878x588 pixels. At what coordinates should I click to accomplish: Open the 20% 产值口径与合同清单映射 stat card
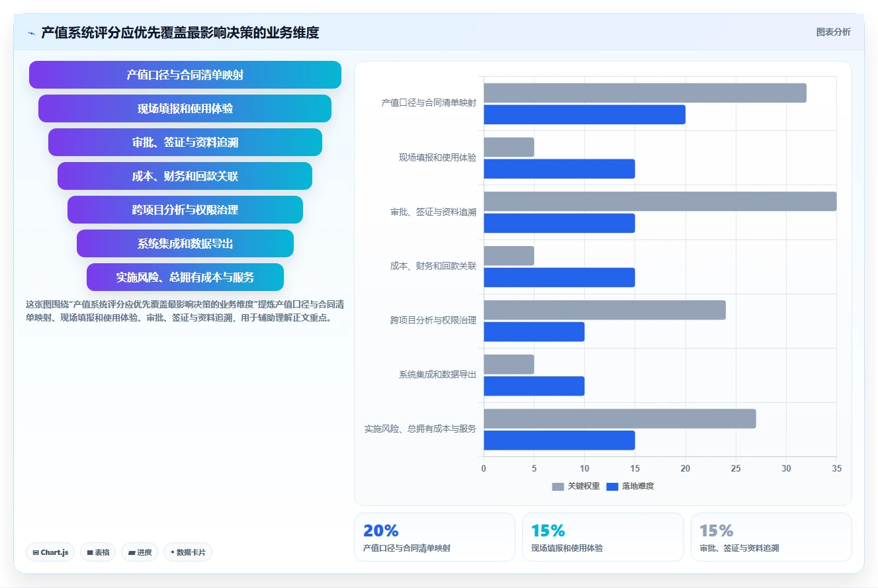coord(435,537)
